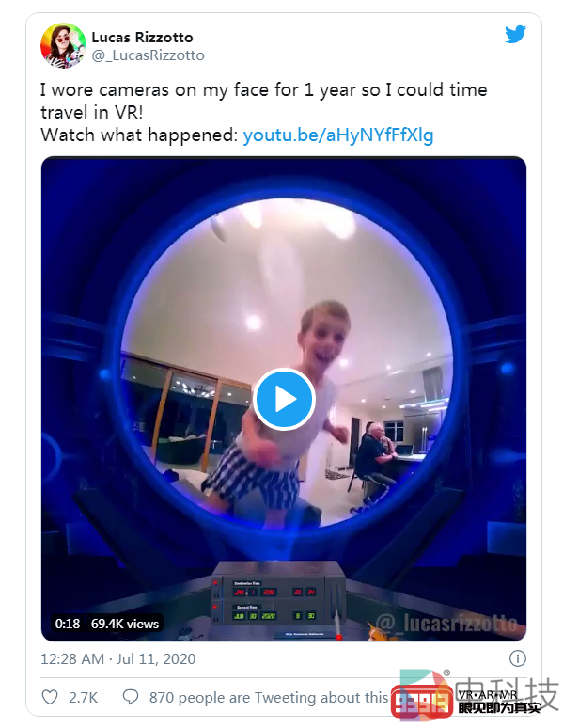Like the tweet with heart icon
Screen dimensions: 563x728
click(x=50, y=697)
